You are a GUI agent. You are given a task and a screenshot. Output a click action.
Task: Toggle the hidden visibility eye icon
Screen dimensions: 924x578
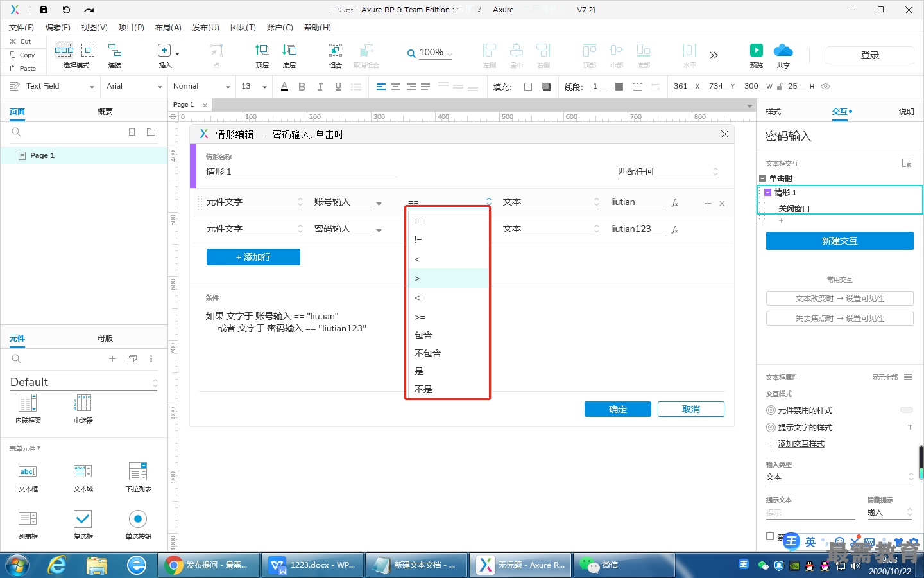(826, 87)
